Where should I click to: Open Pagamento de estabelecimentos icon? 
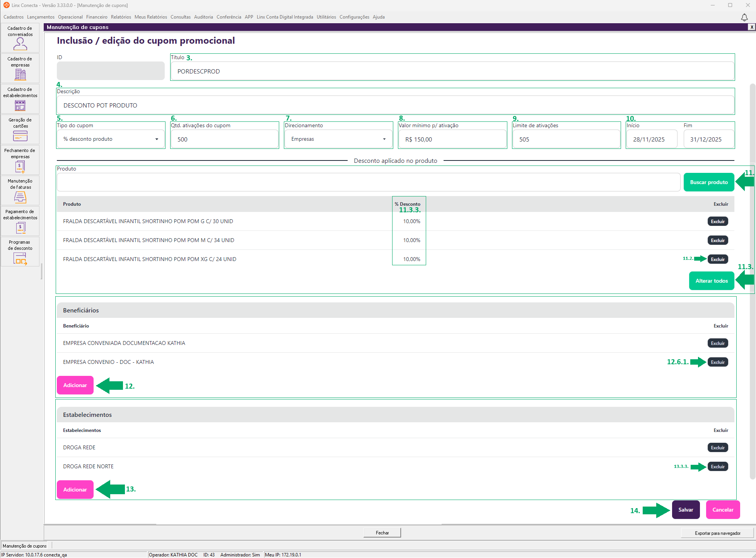point(20,227)
